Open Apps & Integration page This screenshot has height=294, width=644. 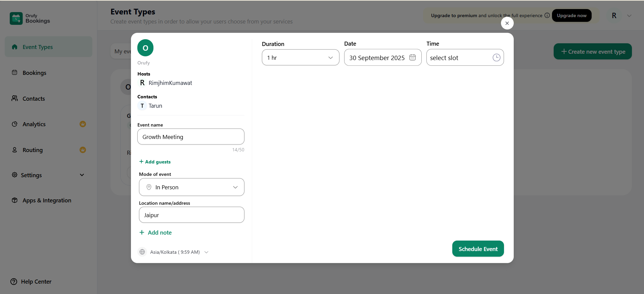point(47,200)
